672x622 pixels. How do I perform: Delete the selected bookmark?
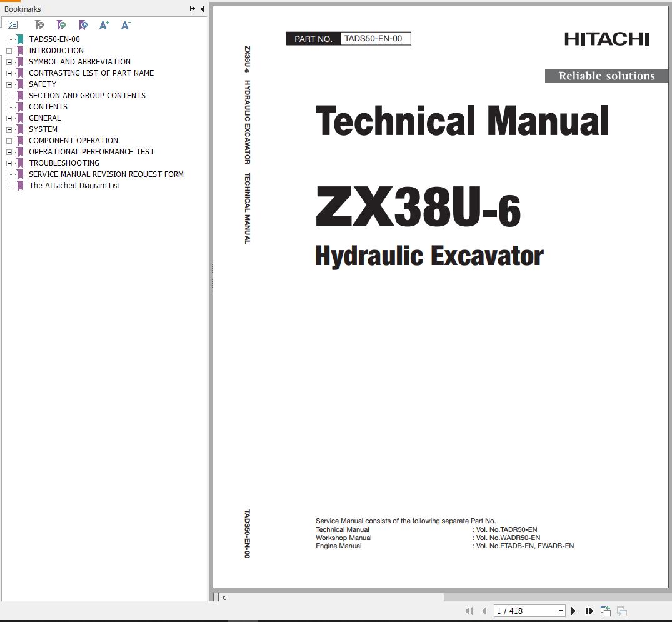39,25
